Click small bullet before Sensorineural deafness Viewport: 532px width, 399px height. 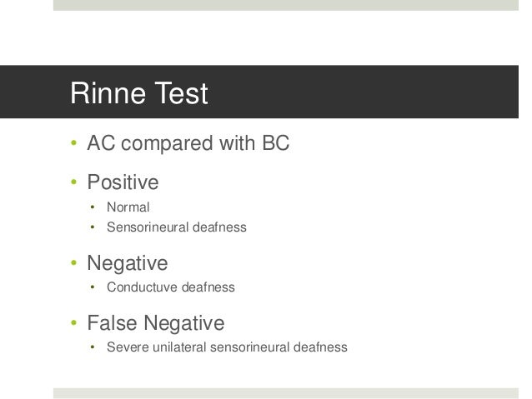point(93,227)
